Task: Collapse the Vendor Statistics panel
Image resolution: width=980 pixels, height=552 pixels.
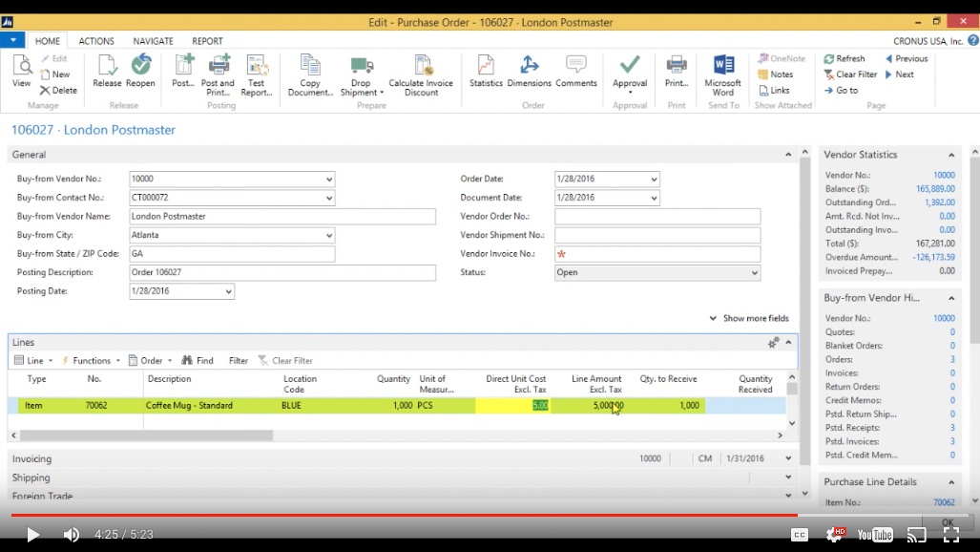Action: click(951, 155)
